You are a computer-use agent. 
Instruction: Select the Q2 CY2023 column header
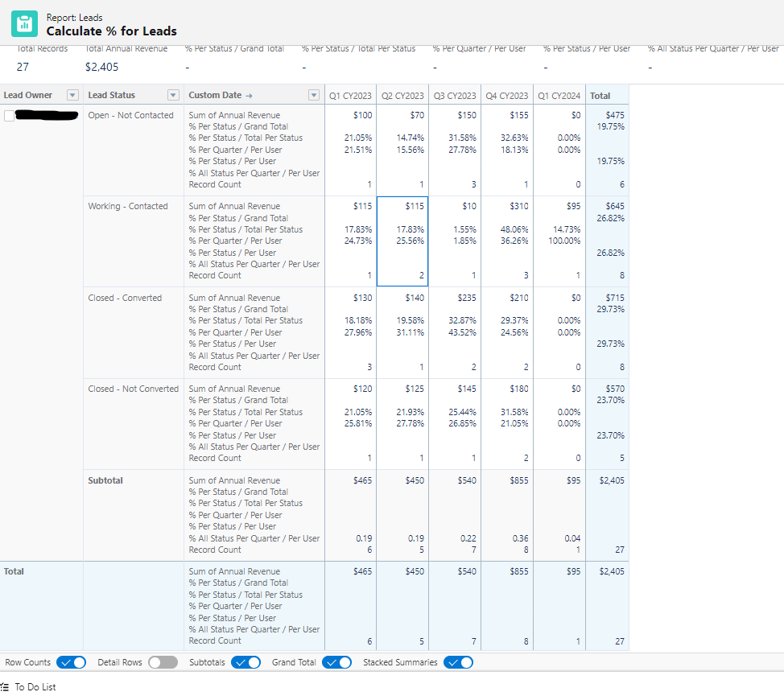pos(402,96)
